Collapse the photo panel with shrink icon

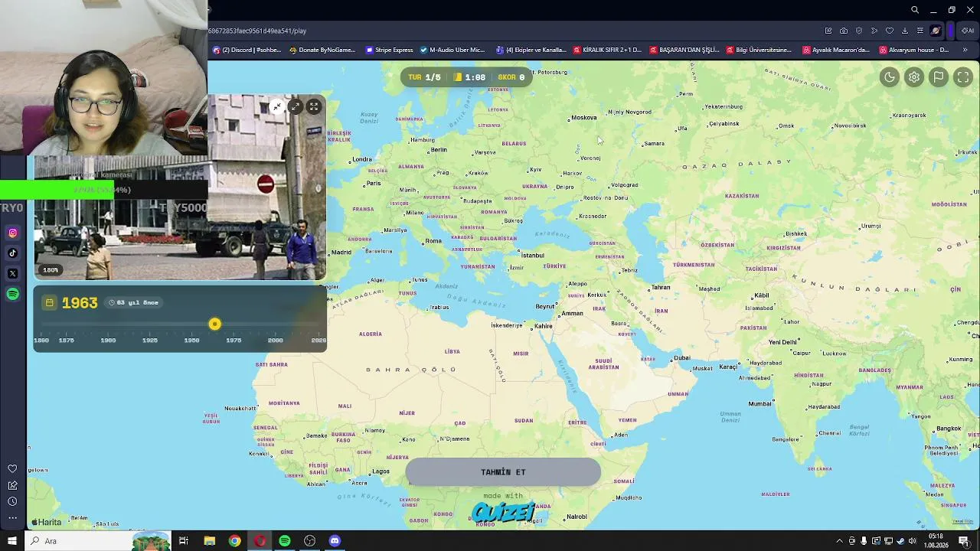pyautogui.click(x=276, y=106)
